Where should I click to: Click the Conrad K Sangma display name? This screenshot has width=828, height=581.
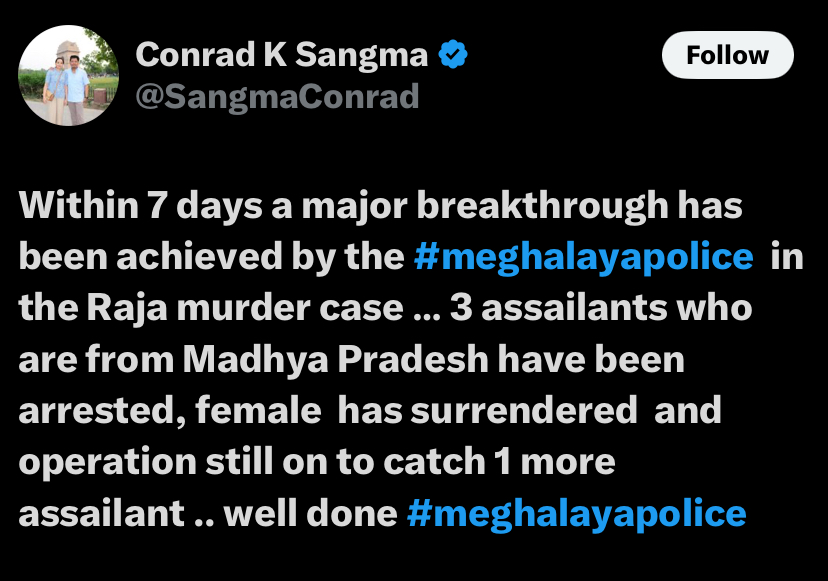281,54
